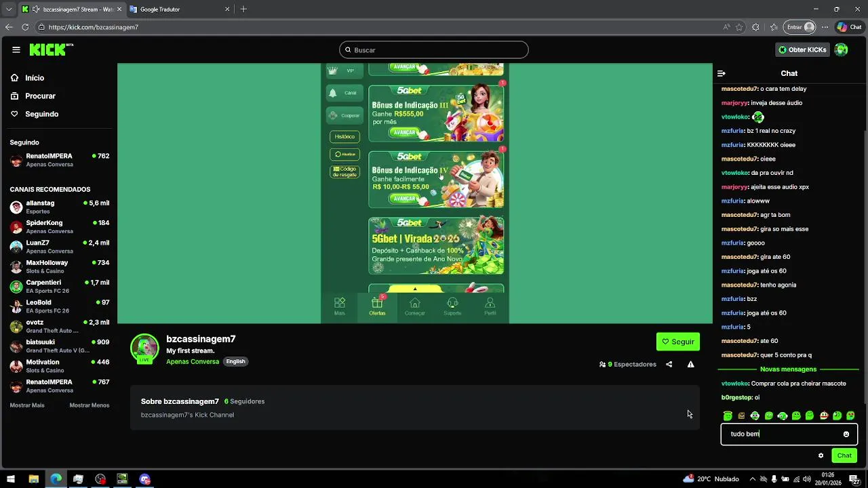
Task: Open Motivation channel
Action: (x=59, y=366)
